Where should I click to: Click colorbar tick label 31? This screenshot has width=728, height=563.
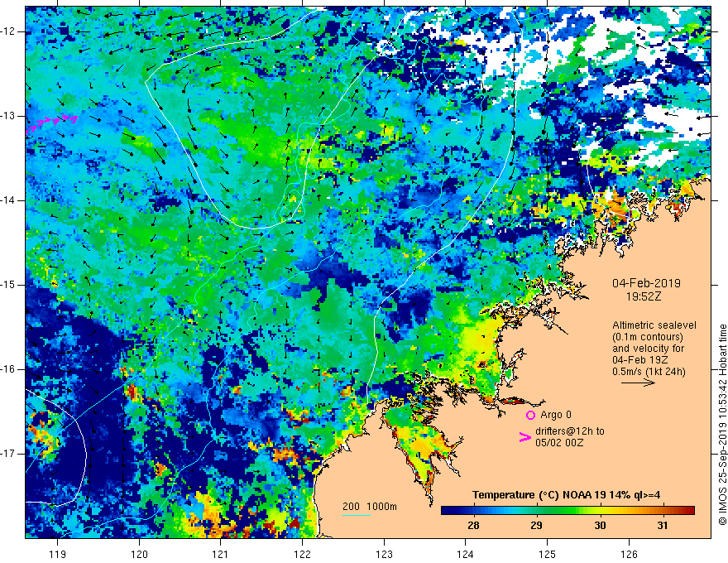663,526
